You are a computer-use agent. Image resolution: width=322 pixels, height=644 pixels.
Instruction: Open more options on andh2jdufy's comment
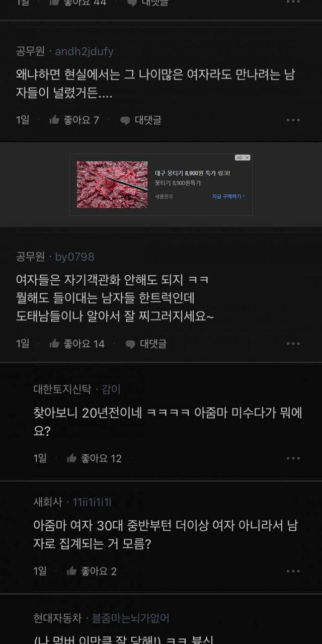coord(293,120)
